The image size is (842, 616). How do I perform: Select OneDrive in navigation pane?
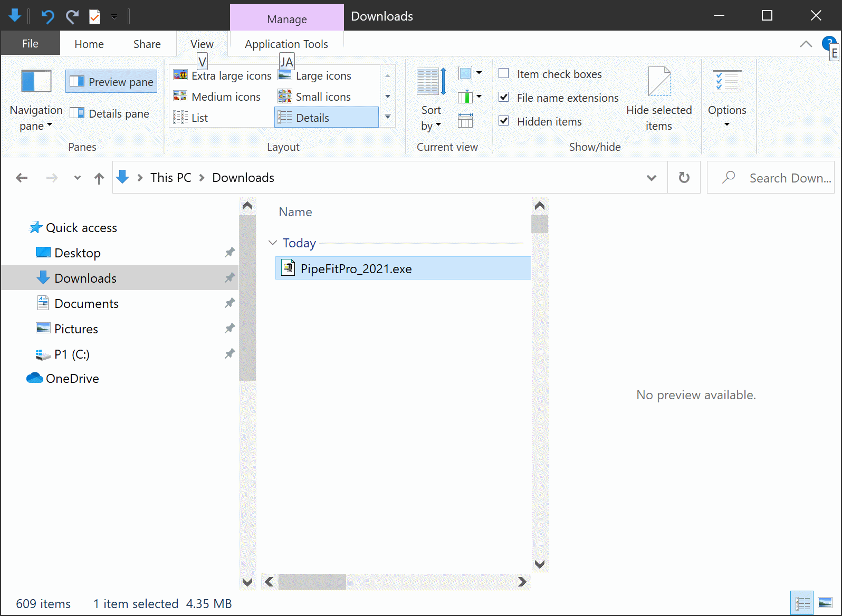coord(72,379)
